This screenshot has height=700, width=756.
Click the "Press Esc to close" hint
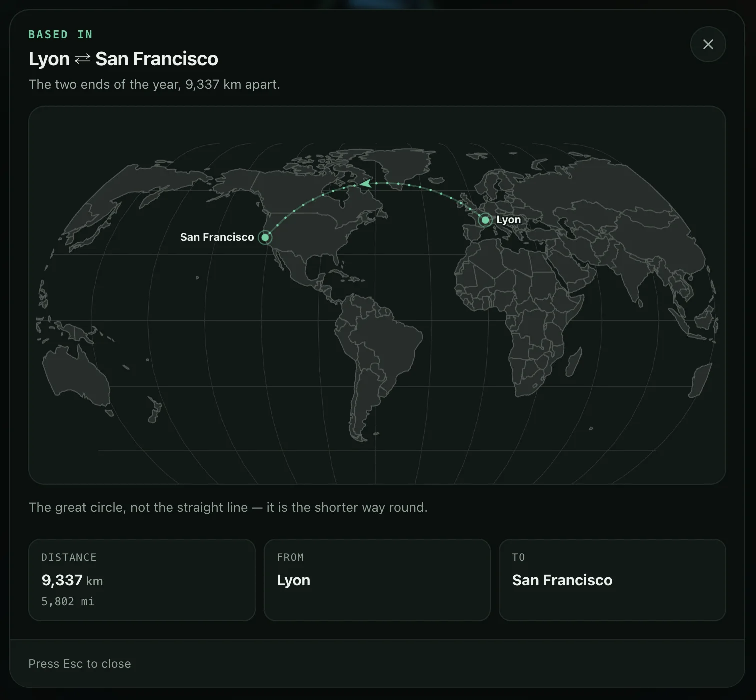80,664
